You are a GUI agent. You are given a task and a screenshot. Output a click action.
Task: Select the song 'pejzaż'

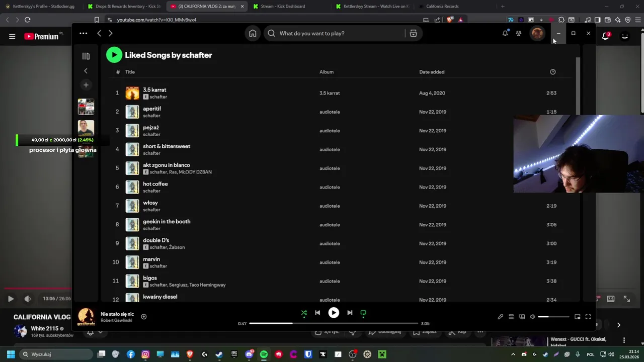pos(151,127)
